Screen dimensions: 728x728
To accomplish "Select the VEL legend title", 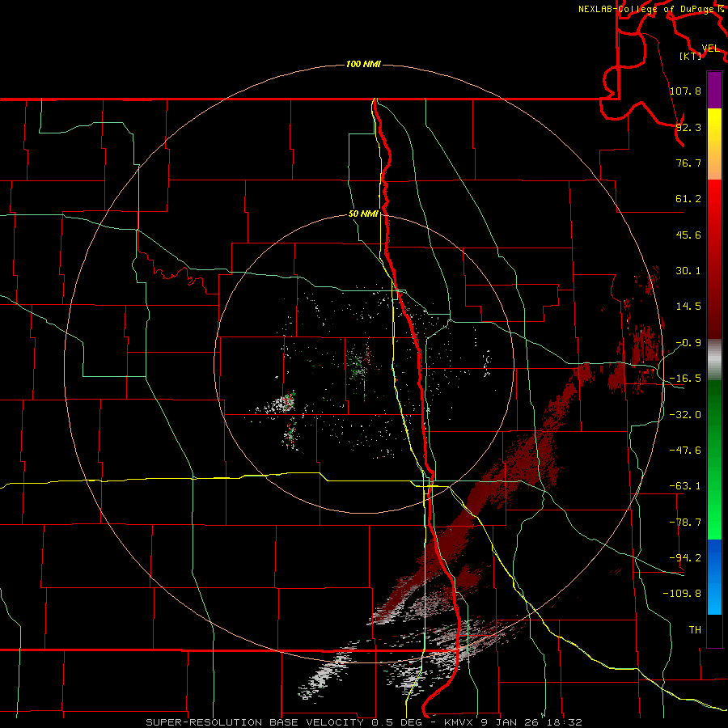I will 711,49.
